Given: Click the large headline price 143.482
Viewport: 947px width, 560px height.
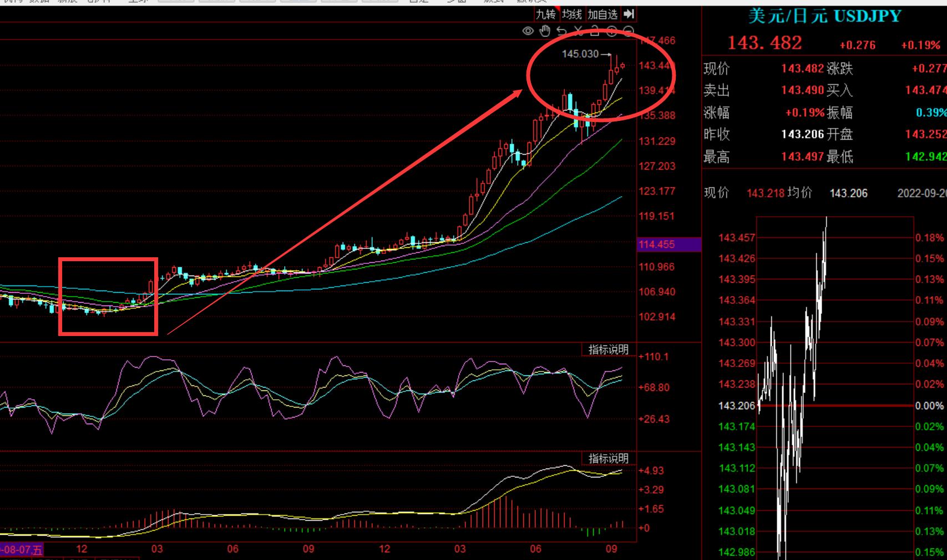Looking at the screenshot, I should pyautogui.click(x=764, y=43).
